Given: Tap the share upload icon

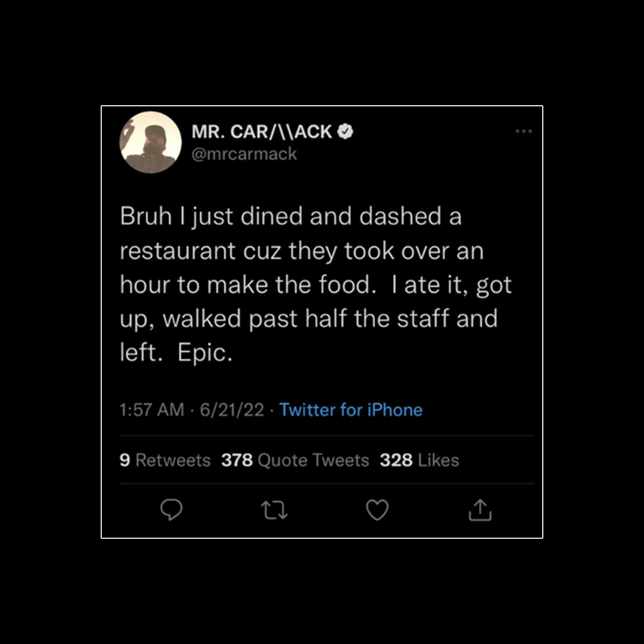Looking at the screenshot, I should click(x=480, y=510).
